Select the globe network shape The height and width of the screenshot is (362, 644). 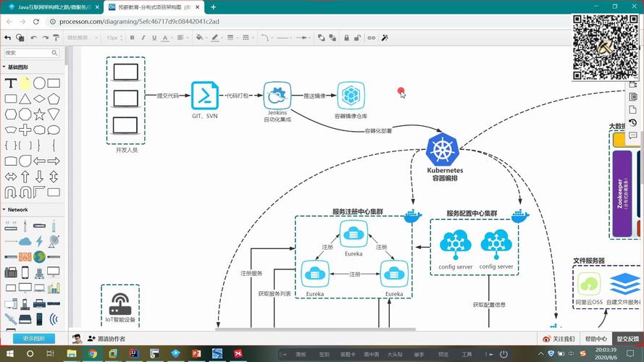[39, 257]
